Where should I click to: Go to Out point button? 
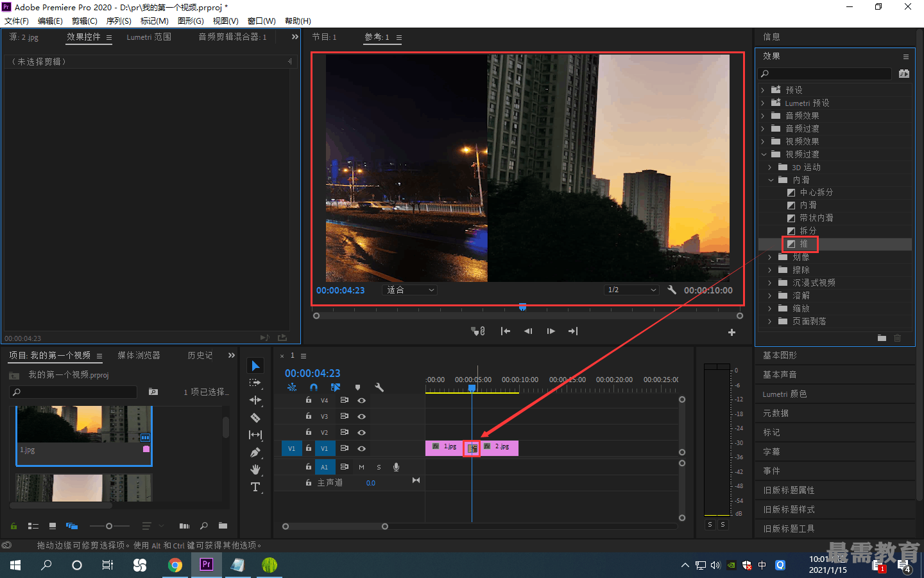[x=573, y=331]
